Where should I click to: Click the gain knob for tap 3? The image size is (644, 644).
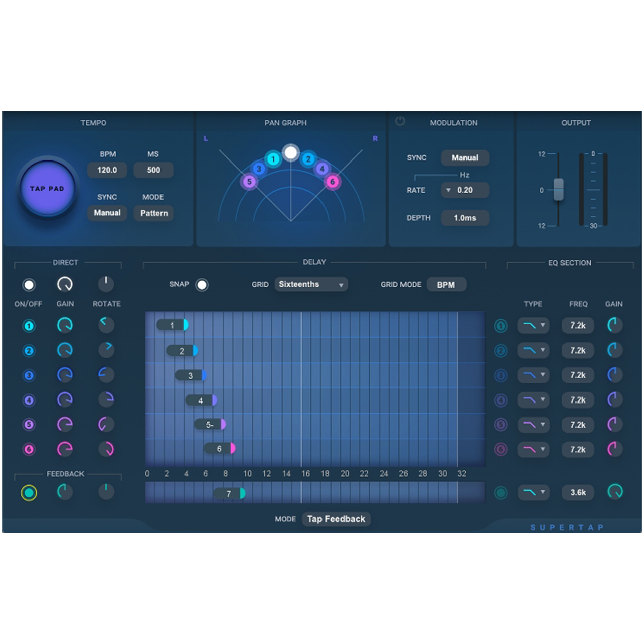tap(65, 375)
